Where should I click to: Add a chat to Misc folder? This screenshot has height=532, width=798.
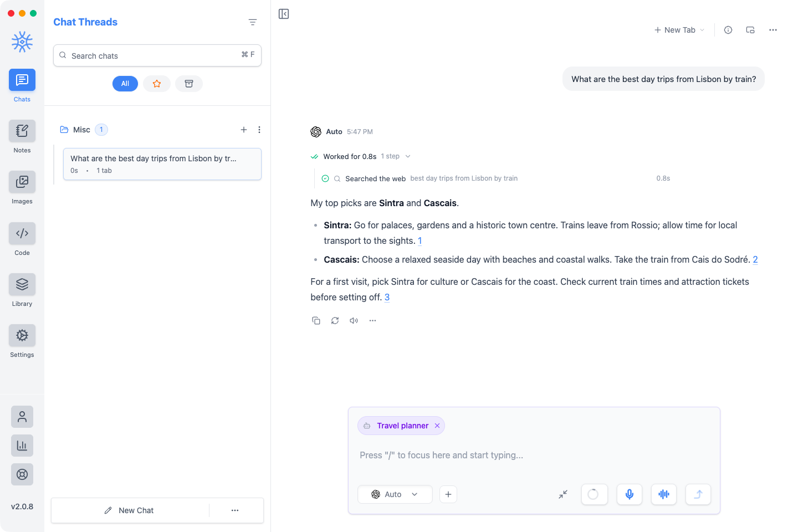244,130
